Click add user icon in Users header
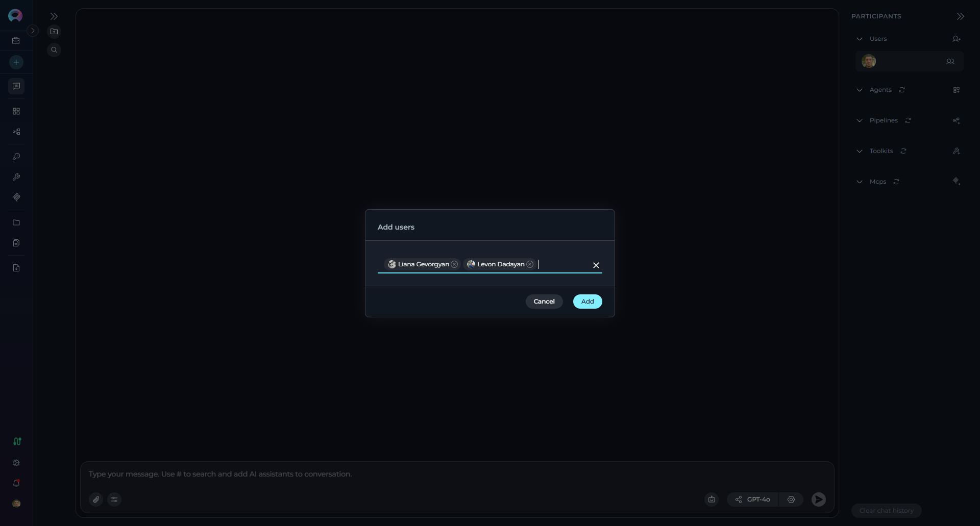The image size is (980, 526). (x=956, y=39)
